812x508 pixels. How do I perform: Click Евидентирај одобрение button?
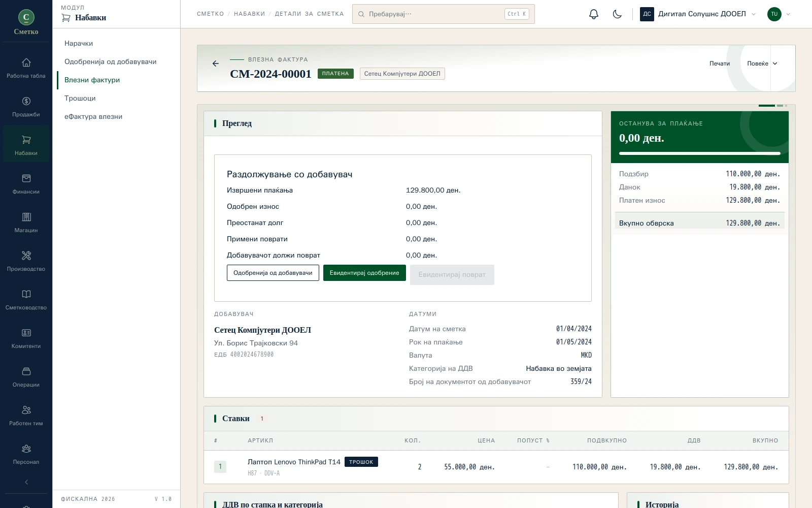[364, 273]
